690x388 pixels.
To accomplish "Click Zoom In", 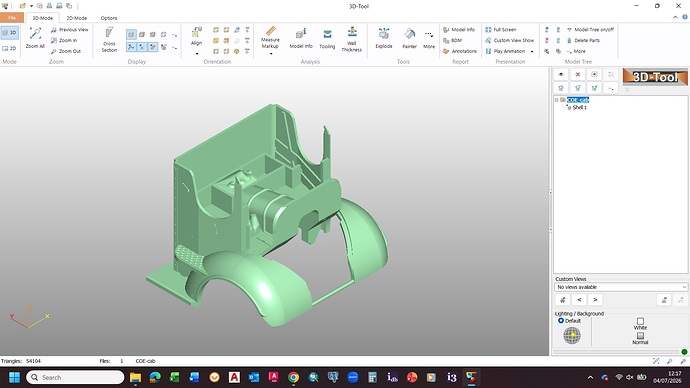I will [64, 40].
